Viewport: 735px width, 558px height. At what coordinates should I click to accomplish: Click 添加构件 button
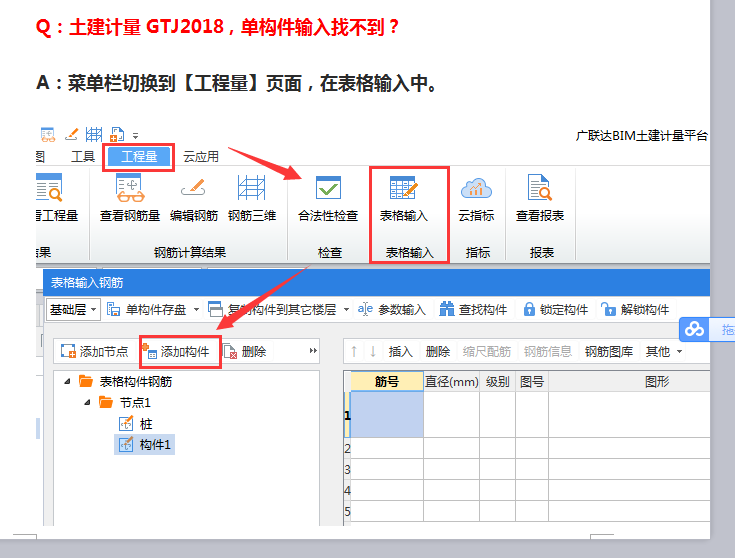tap(177, 351)
